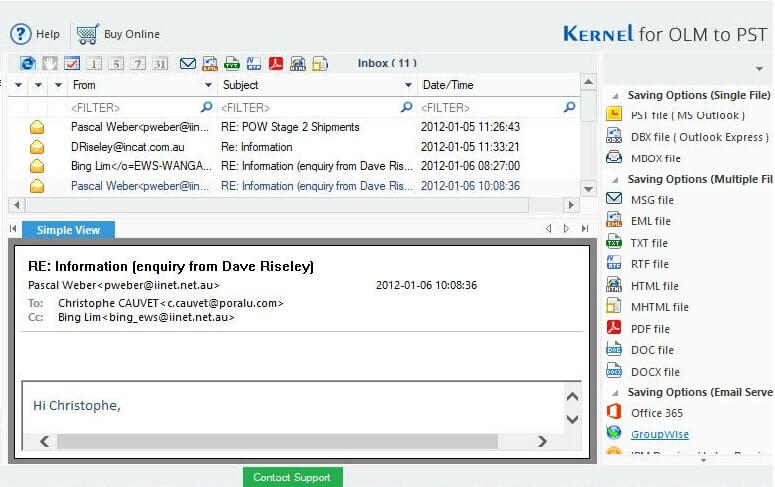Click the calendar checkmark toolbar icon
The width and height of the screenshot is (775, 487).
point(72,63)
